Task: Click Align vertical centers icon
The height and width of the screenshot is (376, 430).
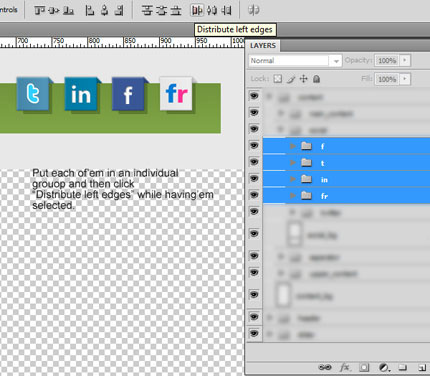Action: click(x=54, y=11)
